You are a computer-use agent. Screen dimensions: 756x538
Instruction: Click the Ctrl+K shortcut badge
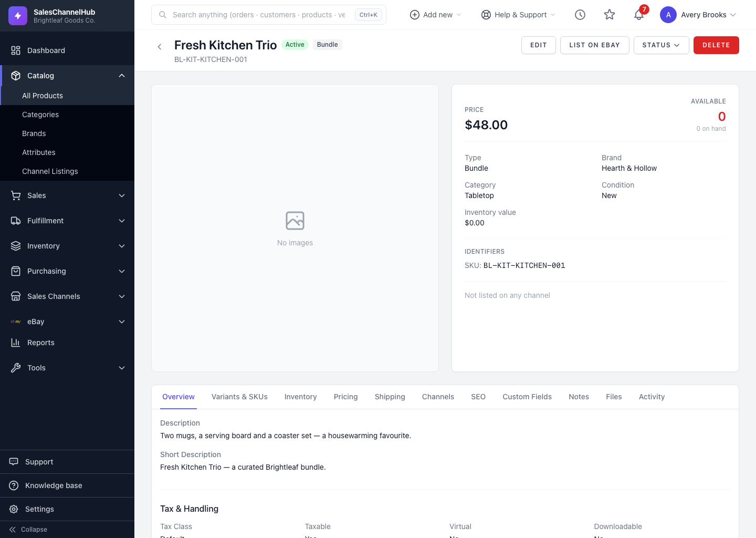[x=369, y=15]
